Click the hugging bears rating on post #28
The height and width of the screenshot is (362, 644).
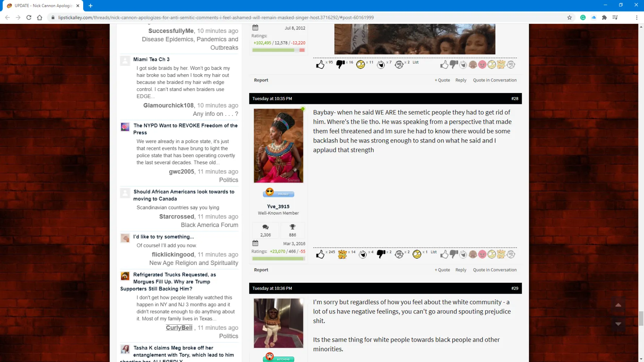501,254
